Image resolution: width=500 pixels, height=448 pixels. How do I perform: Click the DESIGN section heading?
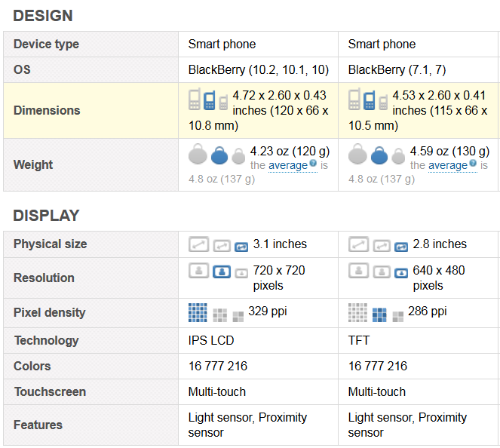[43, 16]
